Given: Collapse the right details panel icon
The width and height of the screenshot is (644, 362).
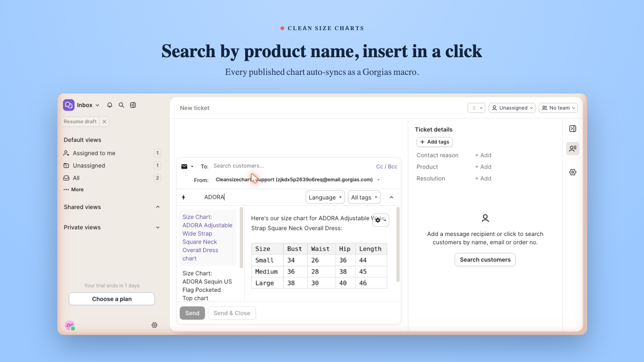Looking at the screenshot, I should tap(573, 129).
